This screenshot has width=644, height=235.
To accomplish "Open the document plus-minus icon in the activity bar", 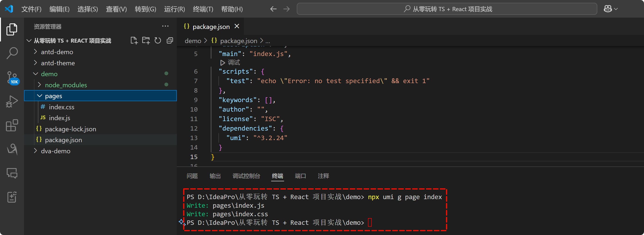I will pyautogui.click(x=12, y=197).
